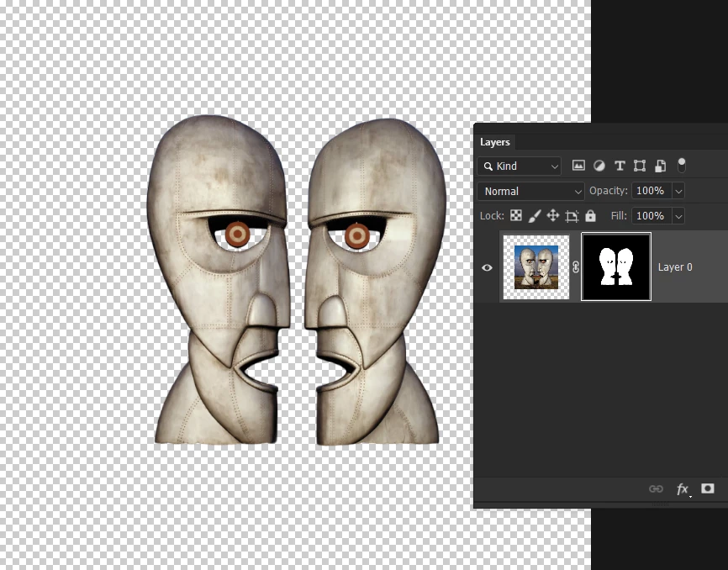The height and width of the screenshot is (570, 728).
Task: Open Fill slider dropdown arrow
Action: [678, 216]
